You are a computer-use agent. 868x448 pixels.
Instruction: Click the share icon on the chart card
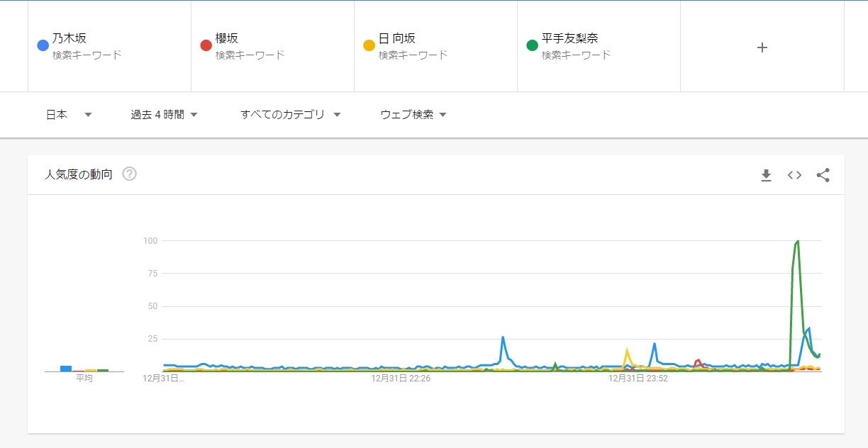point(823,175)
